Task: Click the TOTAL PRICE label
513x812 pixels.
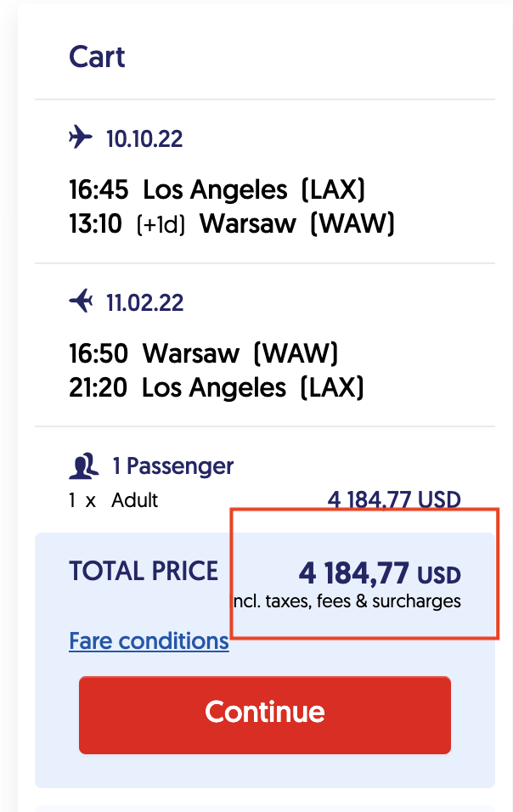Action: [144, 571]
